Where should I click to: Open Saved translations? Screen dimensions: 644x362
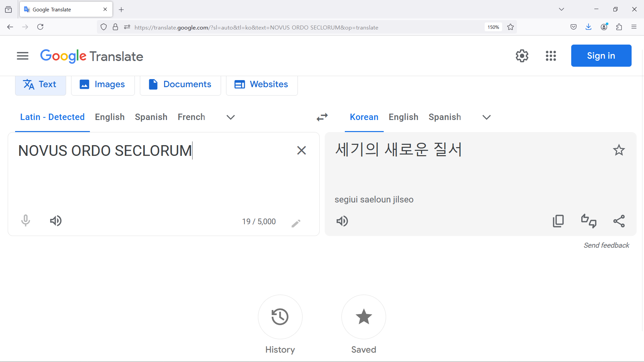click(x=364, y=317)
